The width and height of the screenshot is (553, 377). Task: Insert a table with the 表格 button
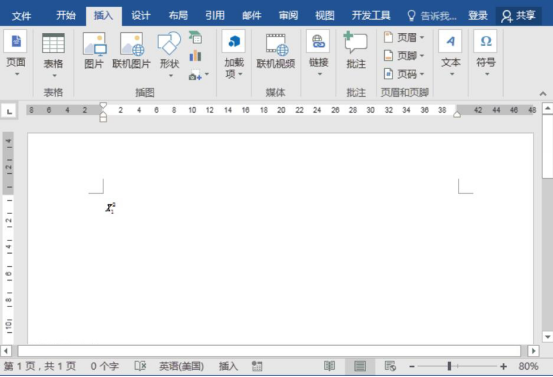pyautogui.click(x=53, y=55)
